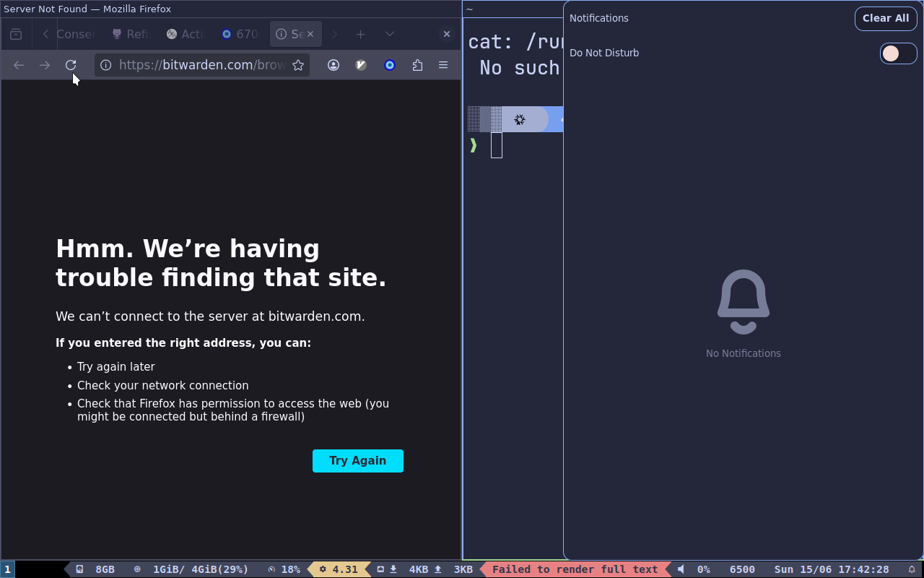
Task: Click the 6500 color temperature indicator
Action: tap(742, 569)
